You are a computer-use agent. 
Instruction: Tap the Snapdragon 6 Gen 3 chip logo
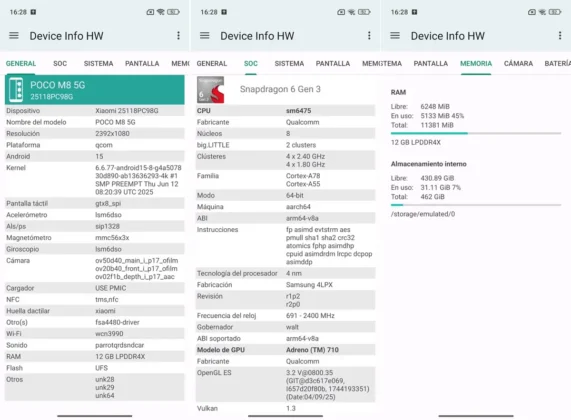210,90
